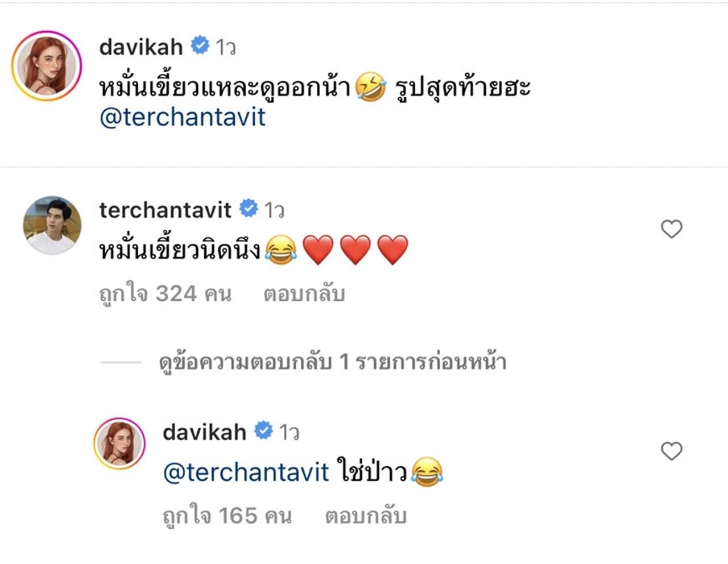728x564 pixels.
Task: Open terchantavit's profile picture
Action: 52,225
